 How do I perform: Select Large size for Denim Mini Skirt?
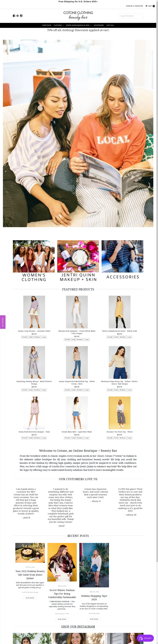86,438
